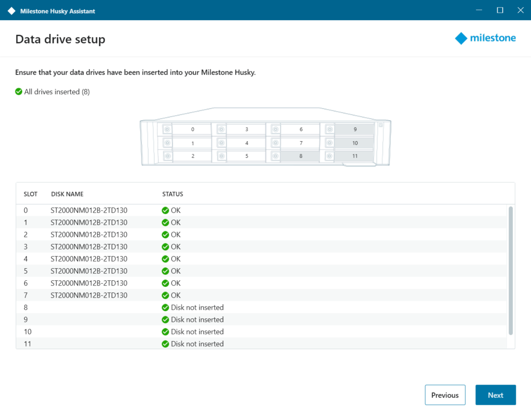
Task: Maximize the Husky Assistant window
Action: click(x=500, y=10)
